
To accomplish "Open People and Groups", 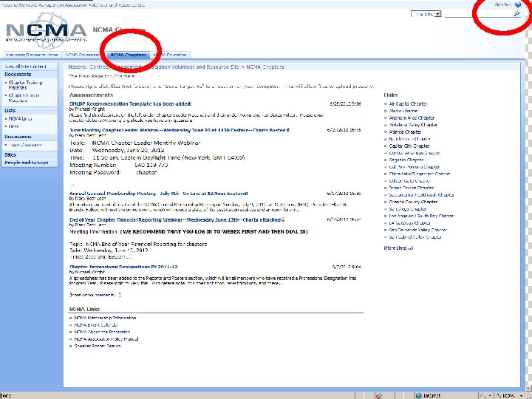I will [26, 163].
